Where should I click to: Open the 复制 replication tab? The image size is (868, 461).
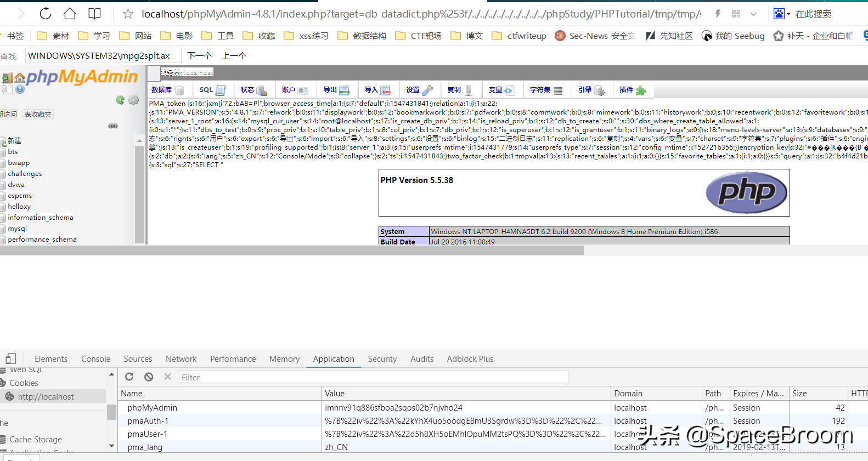coord(460,90)
